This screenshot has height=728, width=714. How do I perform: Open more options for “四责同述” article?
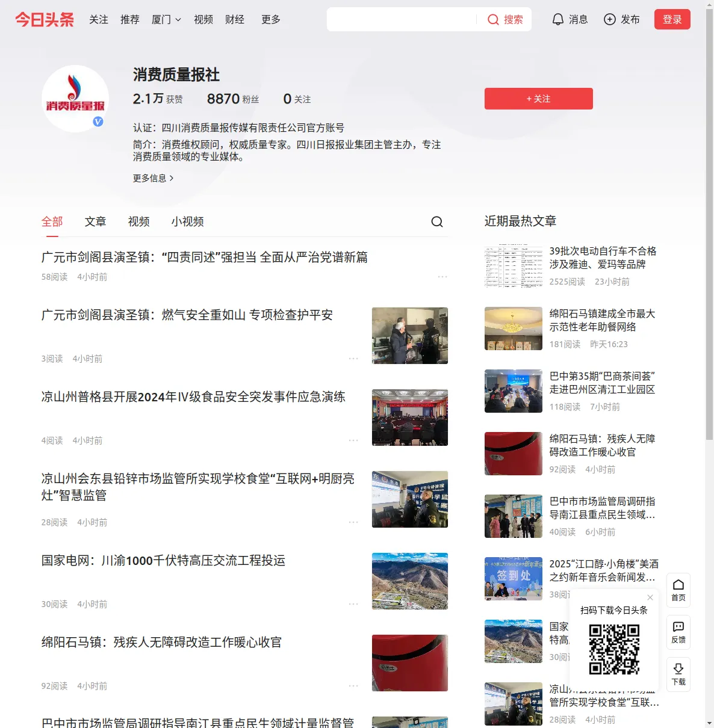coord(442,277)
